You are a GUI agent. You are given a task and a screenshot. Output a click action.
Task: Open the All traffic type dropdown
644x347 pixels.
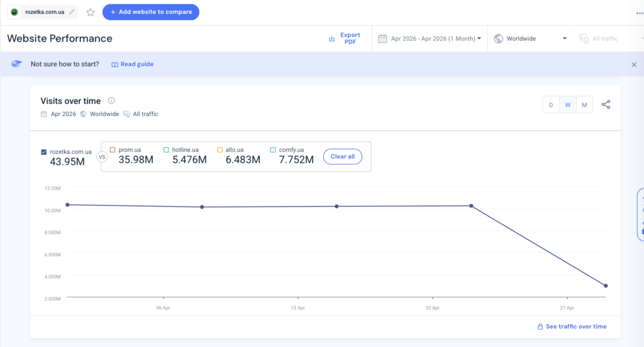coord(609,38)
